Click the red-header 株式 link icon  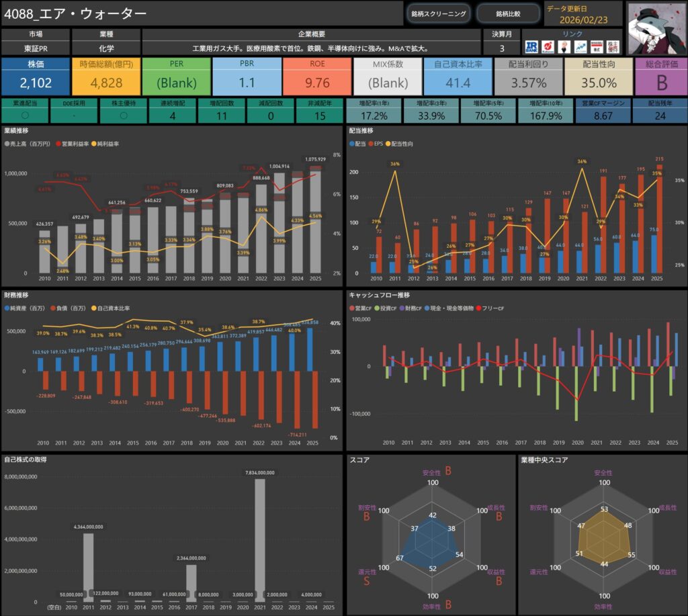[597, 46]
